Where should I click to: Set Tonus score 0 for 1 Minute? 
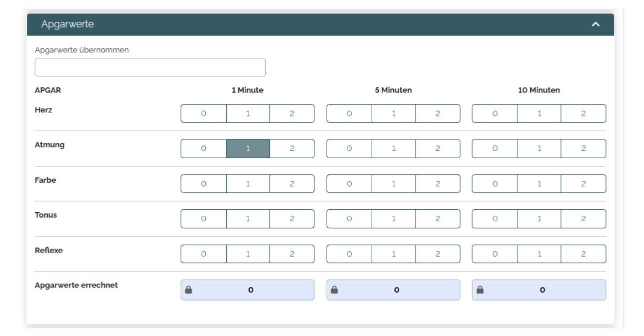pos(203,219)
